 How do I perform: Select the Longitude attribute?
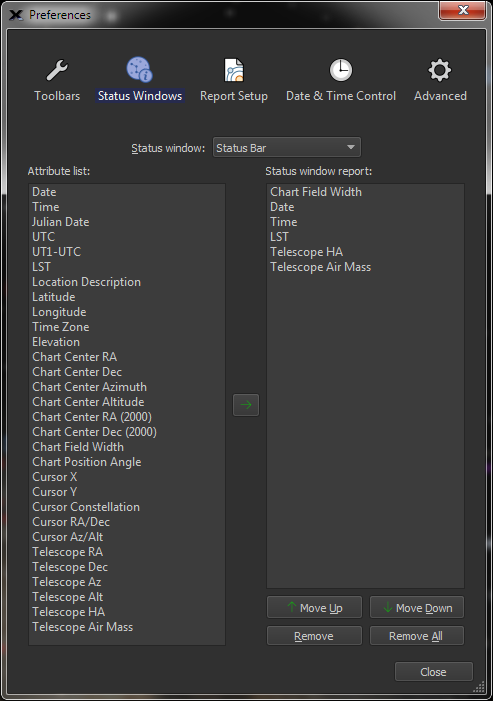pyautogui.click(x=127, y=312)
